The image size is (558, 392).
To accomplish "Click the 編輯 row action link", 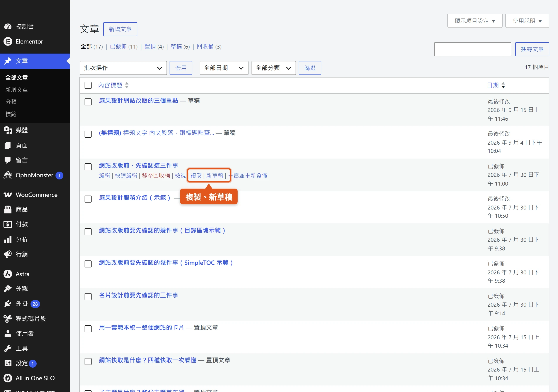I will point(104,175).
